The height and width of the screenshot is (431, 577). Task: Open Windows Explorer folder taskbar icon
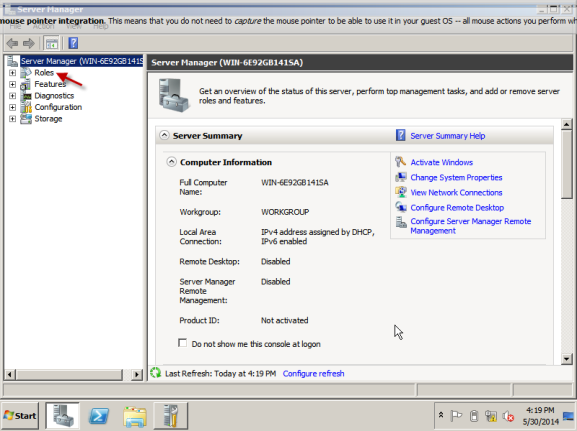coord(135,417)
